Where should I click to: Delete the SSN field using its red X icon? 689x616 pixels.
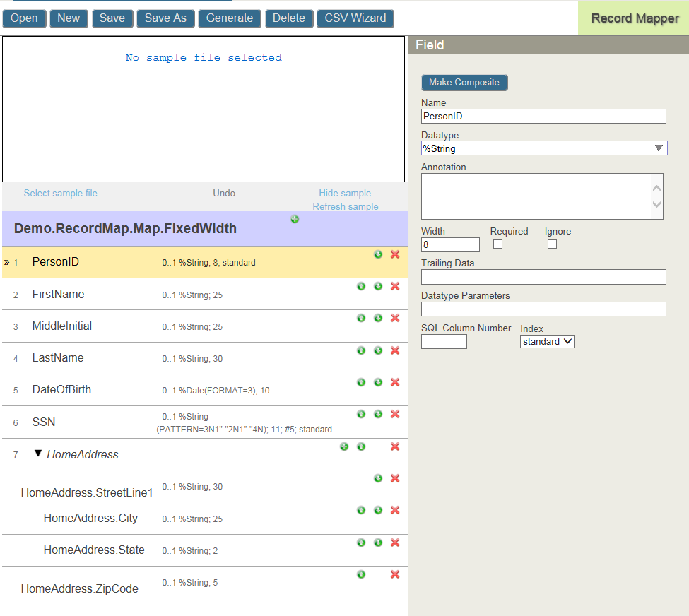coord(395,414)
